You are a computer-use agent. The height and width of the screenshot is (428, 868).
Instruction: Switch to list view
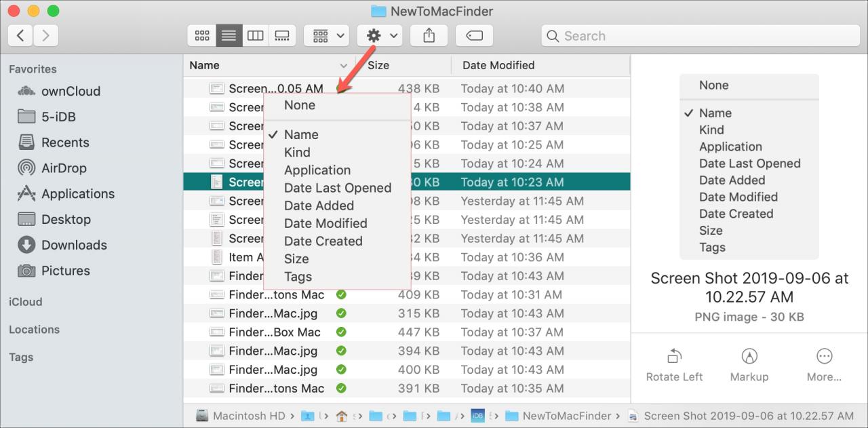tap(229, 35)
